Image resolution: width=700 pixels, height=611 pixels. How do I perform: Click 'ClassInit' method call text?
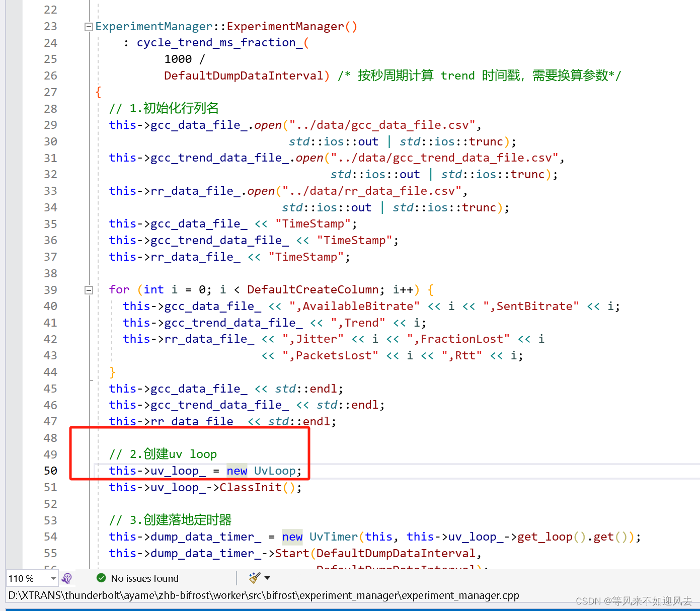[251, 487]
